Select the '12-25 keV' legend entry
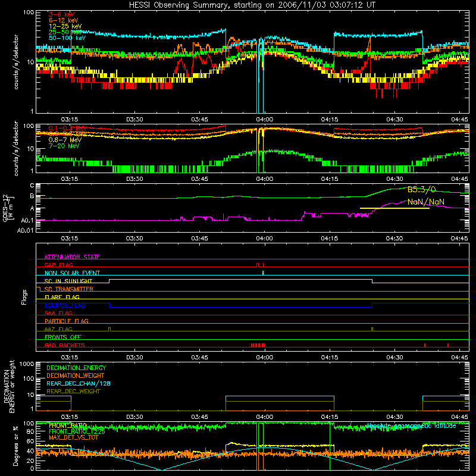476x476 pixels. click(65, 26)
